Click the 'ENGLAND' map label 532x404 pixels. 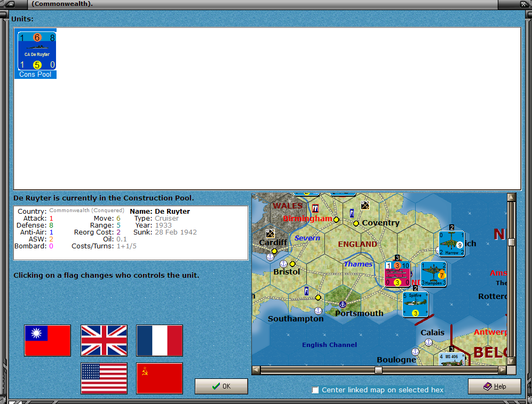coord(358,244)
